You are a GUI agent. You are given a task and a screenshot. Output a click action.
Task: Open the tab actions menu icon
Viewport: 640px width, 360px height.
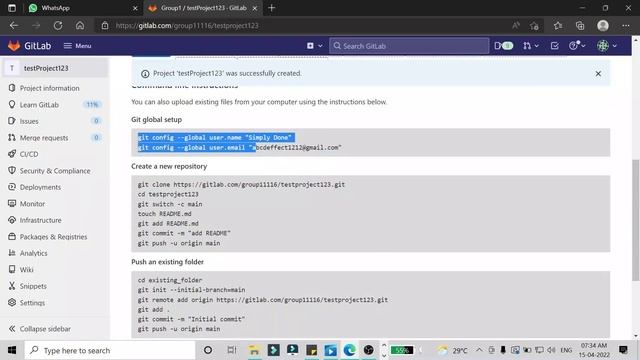click(x=12, y=8)
